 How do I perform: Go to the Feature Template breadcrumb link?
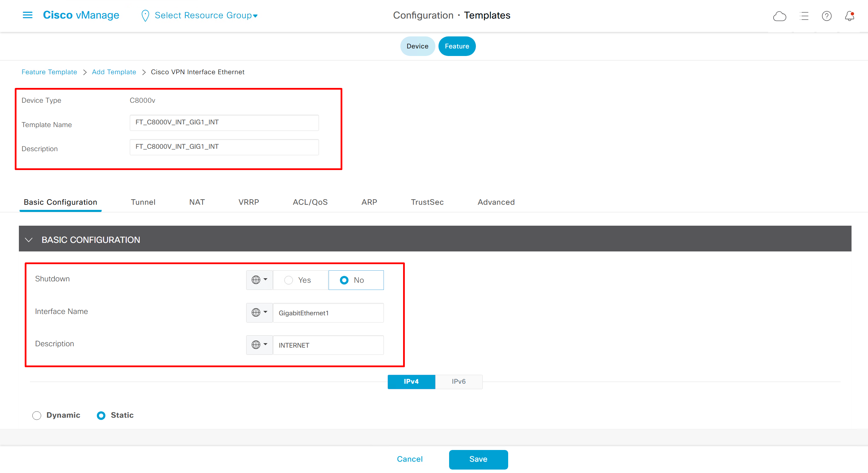click(49, 72)
